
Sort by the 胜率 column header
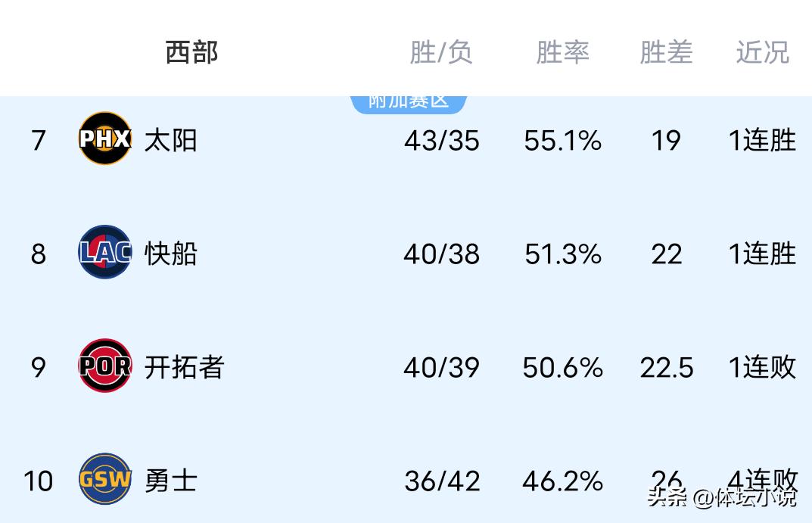click(x=562, y=52)
